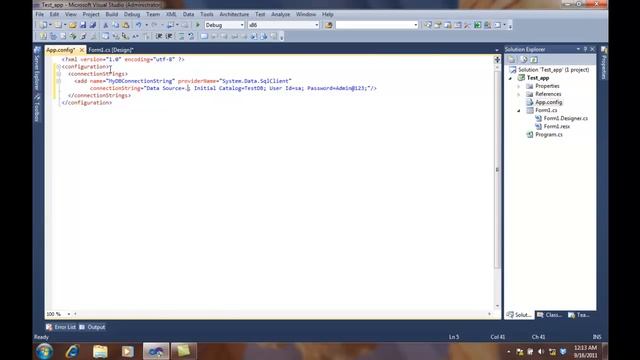Open the Error List panel tab
The image size is (640, 360).
coord(61,327)
